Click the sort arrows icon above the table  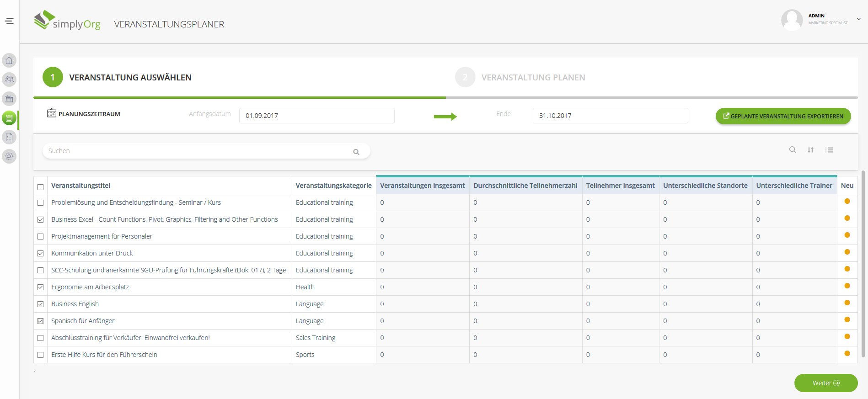[x=810, y=150]
